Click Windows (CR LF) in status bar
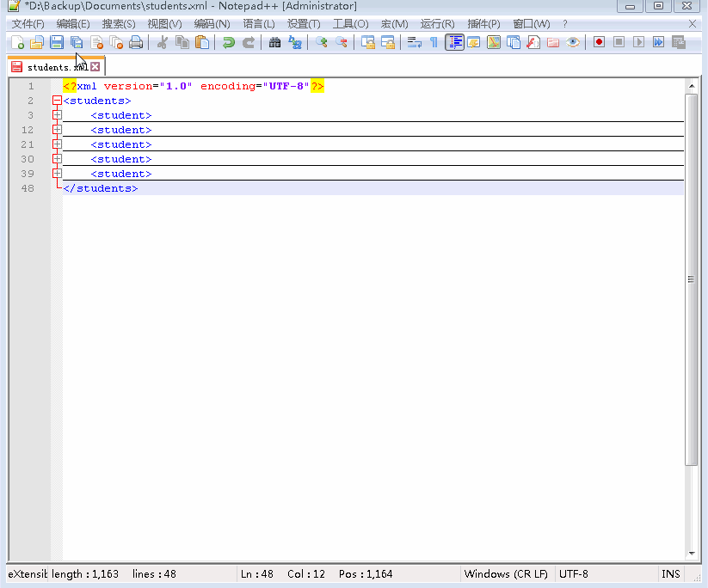The width and height of the screenshot is (708, 588). tap(506, 574)
